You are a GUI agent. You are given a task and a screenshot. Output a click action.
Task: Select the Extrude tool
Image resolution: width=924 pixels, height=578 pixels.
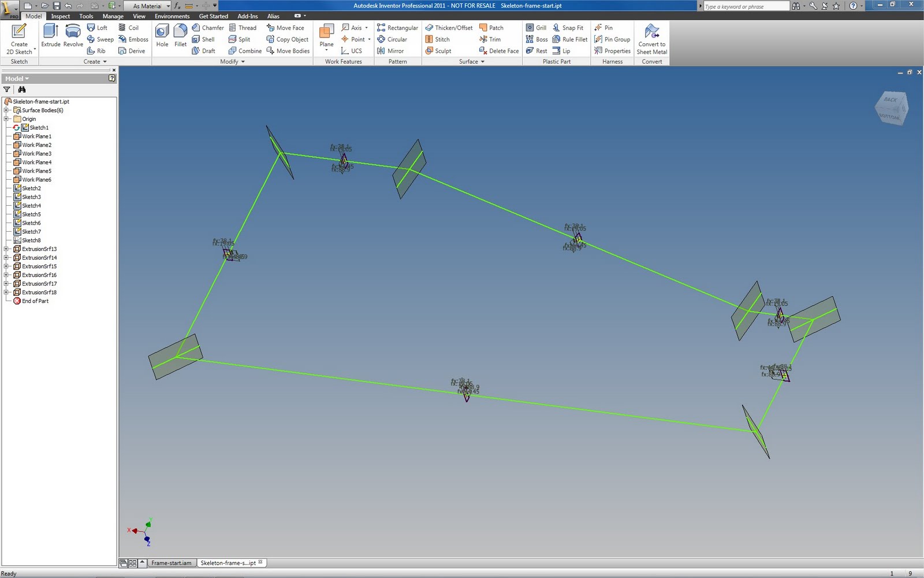point(51,36)
